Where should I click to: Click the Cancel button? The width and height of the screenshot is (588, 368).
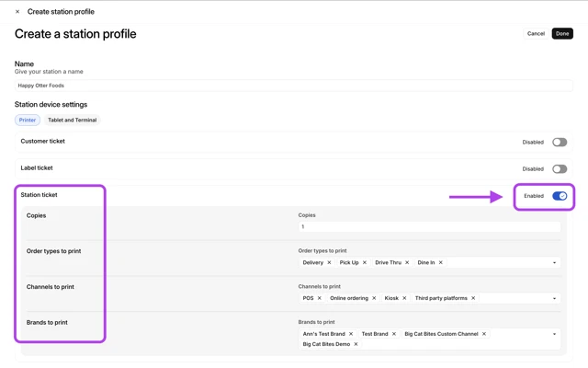click(536, 34)
